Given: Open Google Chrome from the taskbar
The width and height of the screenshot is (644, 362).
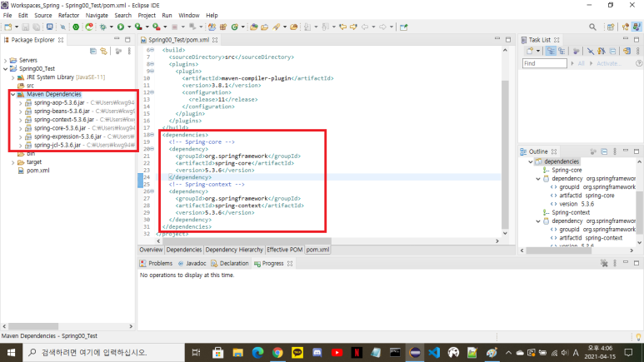Looking at the screenshot, I should click(x=277, y=353).
